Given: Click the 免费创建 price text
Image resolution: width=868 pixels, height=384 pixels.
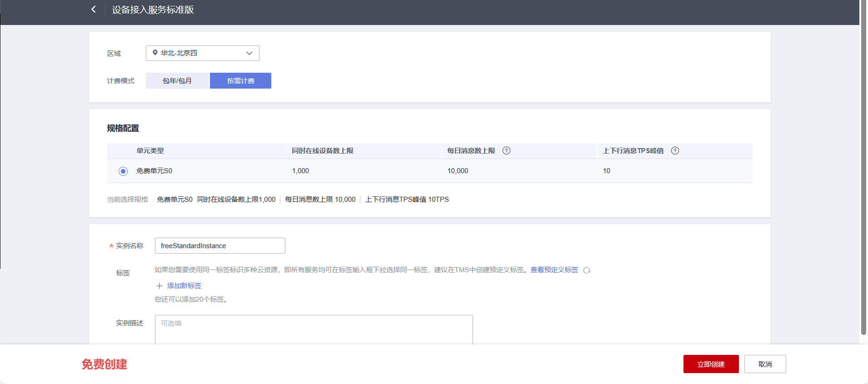Looking at the screenshot, I should [x=105, y=364].
